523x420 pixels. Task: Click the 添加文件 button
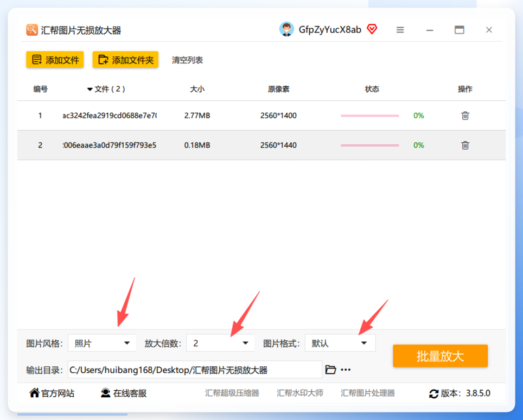click(x=55, y=60)
